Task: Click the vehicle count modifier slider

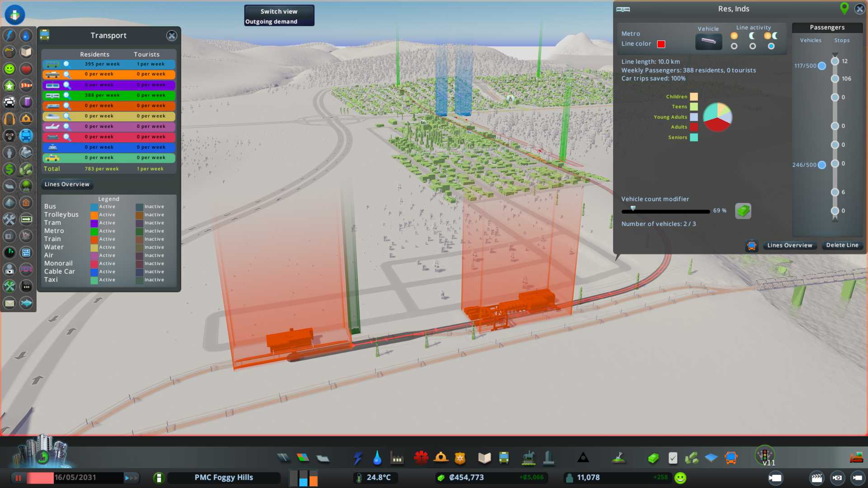Action: [665, 211]
